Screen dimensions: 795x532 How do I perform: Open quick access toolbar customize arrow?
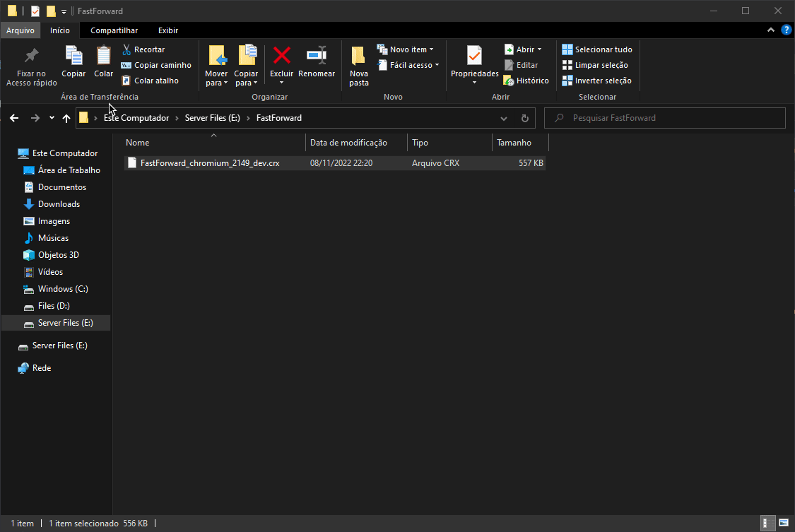point(64,11)
